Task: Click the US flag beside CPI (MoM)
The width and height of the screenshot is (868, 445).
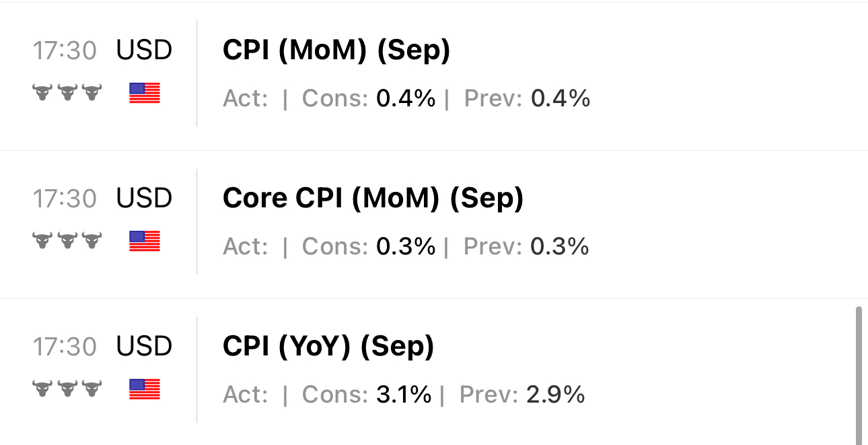Action: (145, 93)
